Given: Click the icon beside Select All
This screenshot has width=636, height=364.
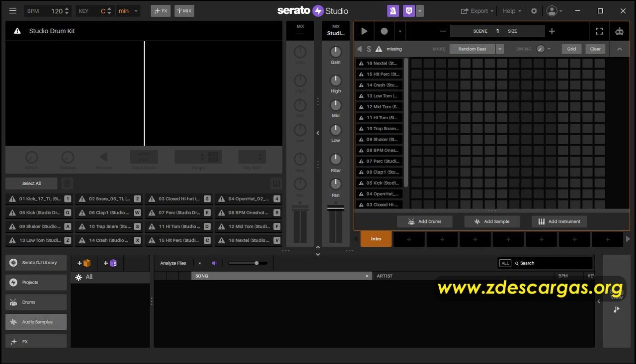Looking at the screenshot, I should point(67,183).
